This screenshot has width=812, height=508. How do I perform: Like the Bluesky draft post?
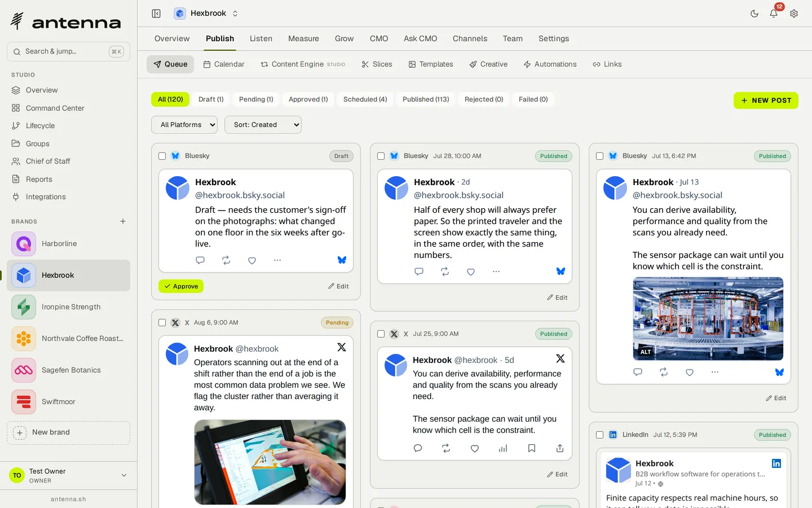(252, 260)
